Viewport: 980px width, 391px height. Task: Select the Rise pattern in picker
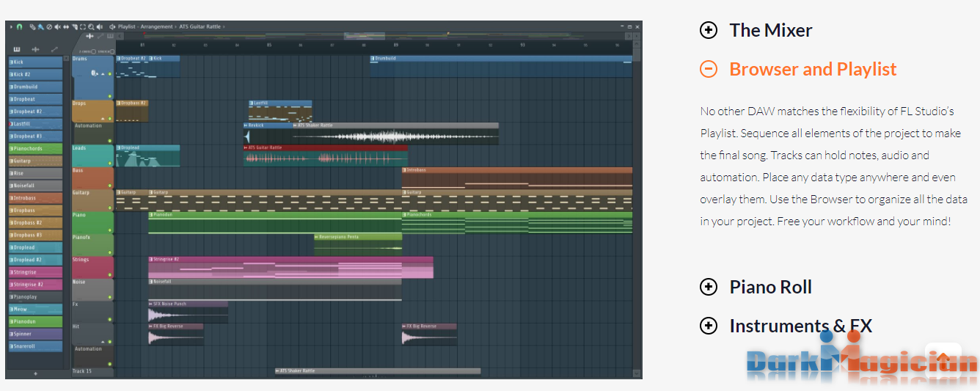coord(35,173)
